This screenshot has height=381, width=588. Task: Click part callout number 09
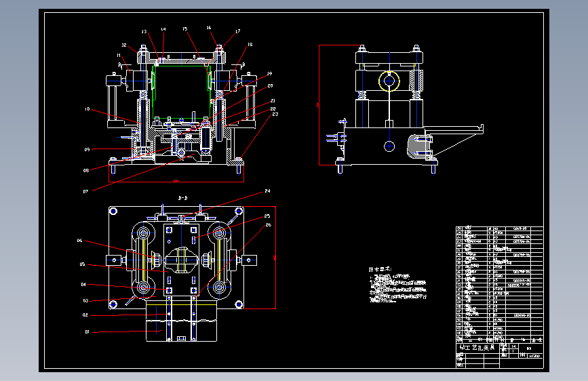(87, 150)
